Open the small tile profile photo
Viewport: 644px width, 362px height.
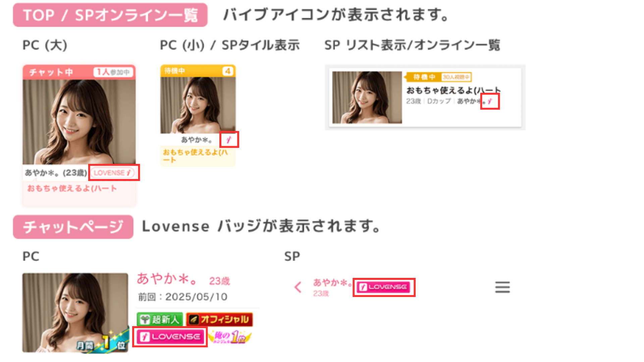[198, 105]
